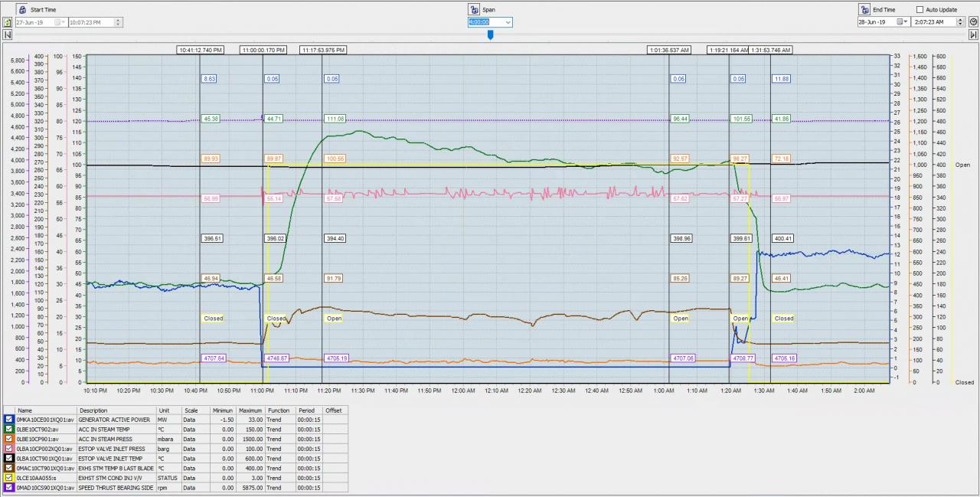Select cursor marker 10:41:12.740 PM

201,50
